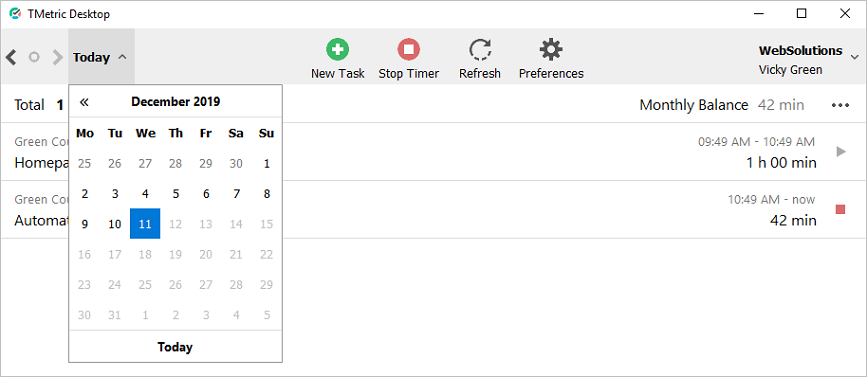The height and width of the screenshot is (377, 867).
Task: Choose Sunday December 1 in calendar
Action: pyautogui.click(x=267, y=164)
